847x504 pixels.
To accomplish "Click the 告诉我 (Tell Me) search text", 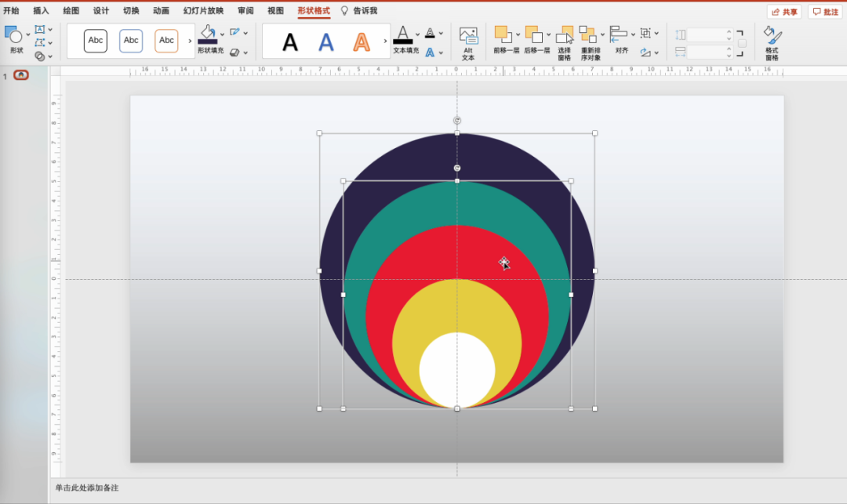I will pos(365,11).
